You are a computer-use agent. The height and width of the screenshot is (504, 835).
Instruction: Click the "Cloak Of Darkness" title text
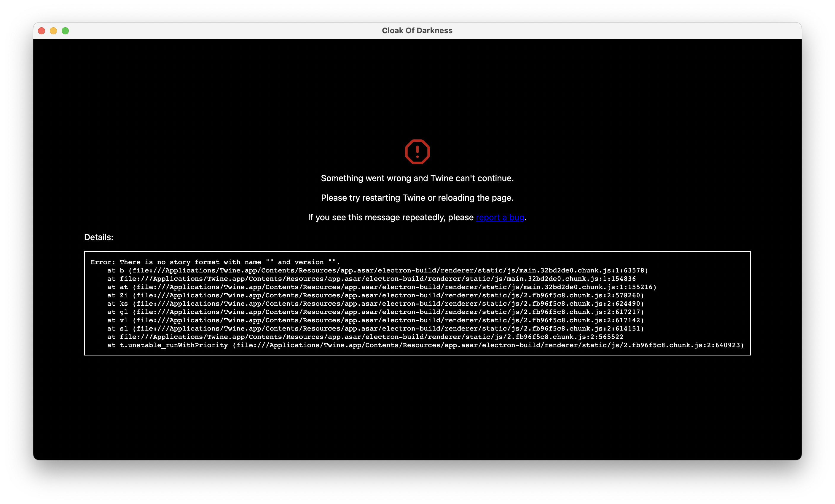[x=417, y=30]
